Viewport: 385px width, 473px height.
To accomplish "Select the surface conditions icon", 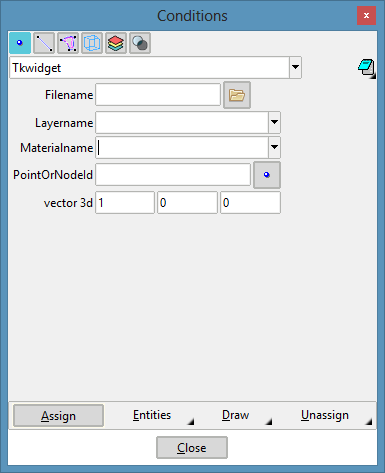I will coord(68,43).
